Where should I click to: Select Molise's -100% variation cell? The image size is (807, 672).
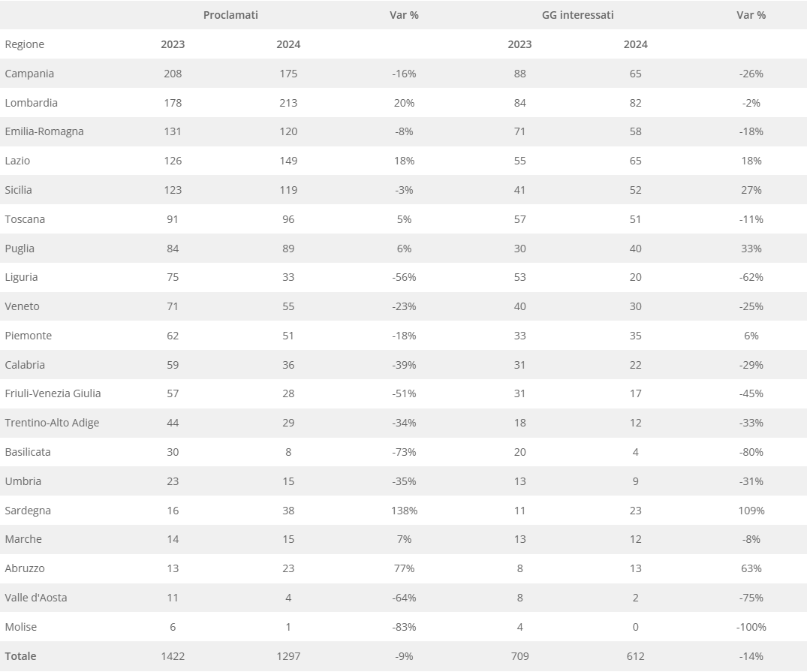(x=751, y=627)
